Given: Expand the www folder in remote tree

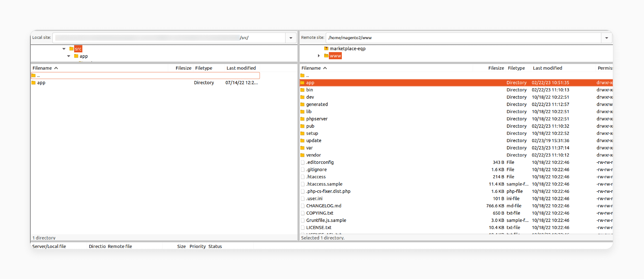Looking at the screenshot, I should 319,56.
